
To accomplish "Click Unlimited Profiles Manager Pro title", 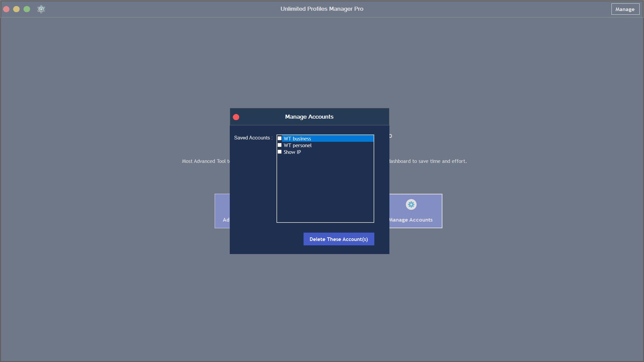I will click(322, 9).
